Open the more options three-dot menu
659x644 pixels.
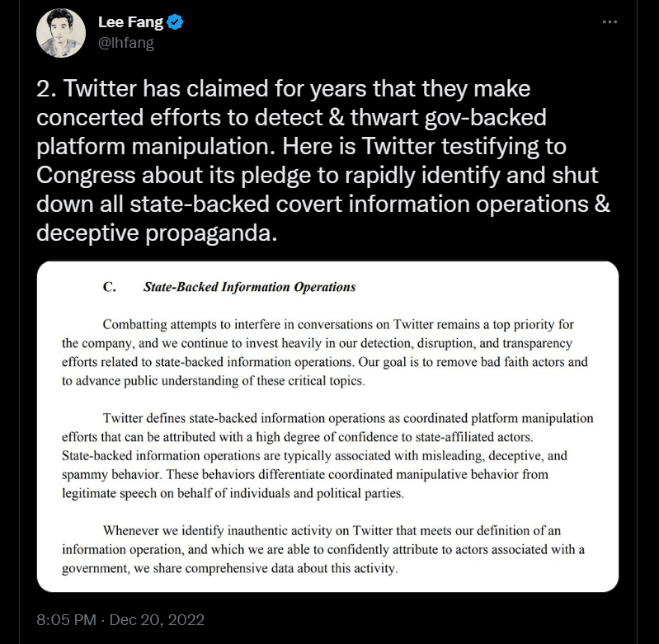(610, 22)
